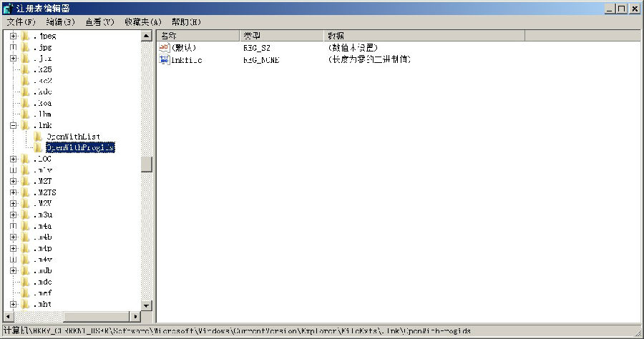Open the 文件(F) menu
644x339 pixels.
21,22
